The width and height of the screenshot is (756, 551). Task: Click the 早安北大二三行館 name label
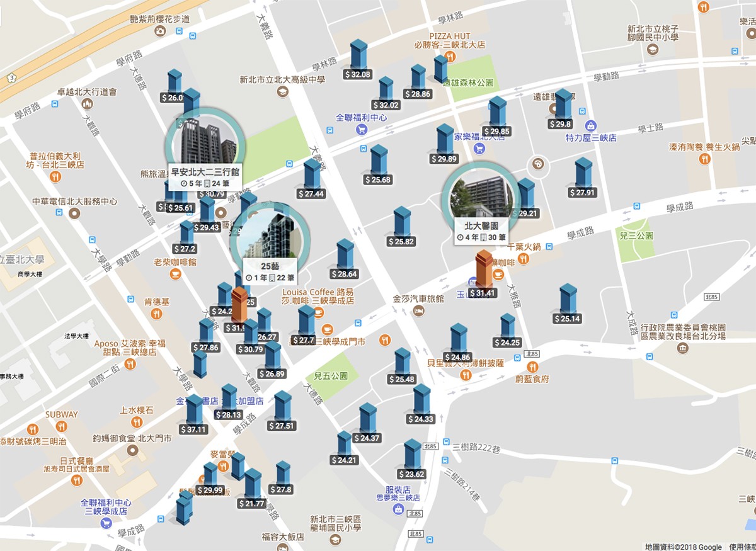tap(205, 171)
